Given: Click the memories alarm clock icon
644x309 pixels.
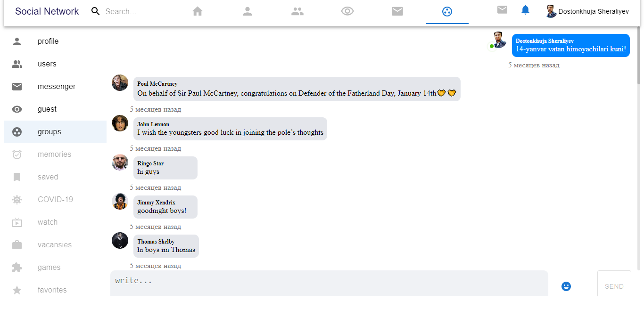Looking at the screenshot, I should pos(17,154).
